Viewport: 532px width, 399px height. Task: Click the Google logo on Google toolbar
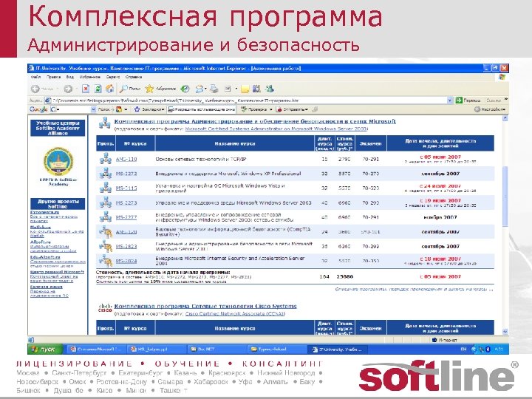38,109
